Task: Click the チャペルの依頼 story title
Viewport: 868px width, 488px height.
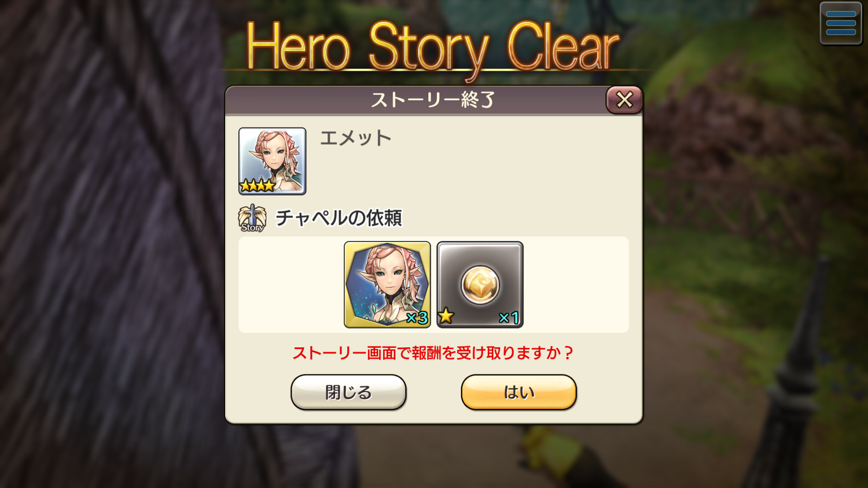Action: coord(339,218)
